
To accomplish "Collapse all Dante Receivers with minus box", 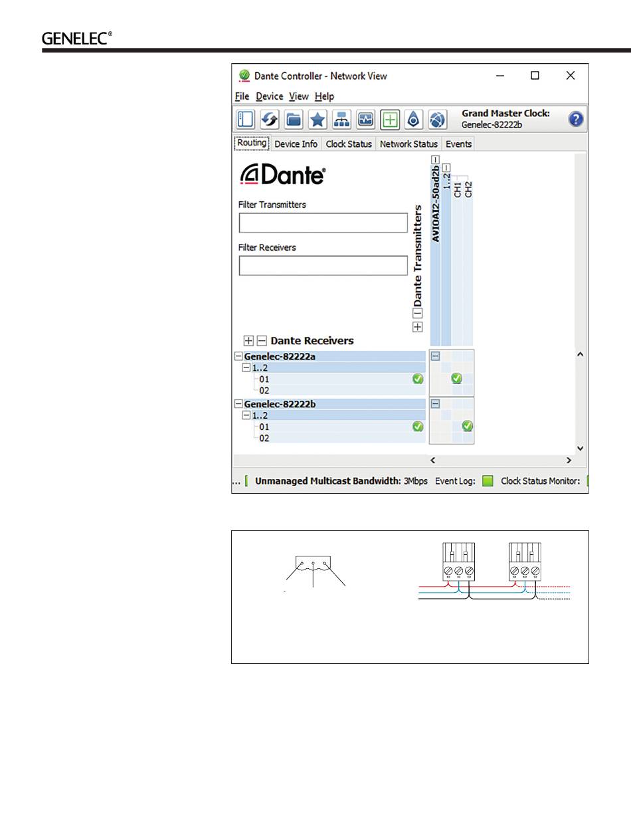I will [262, 340].
